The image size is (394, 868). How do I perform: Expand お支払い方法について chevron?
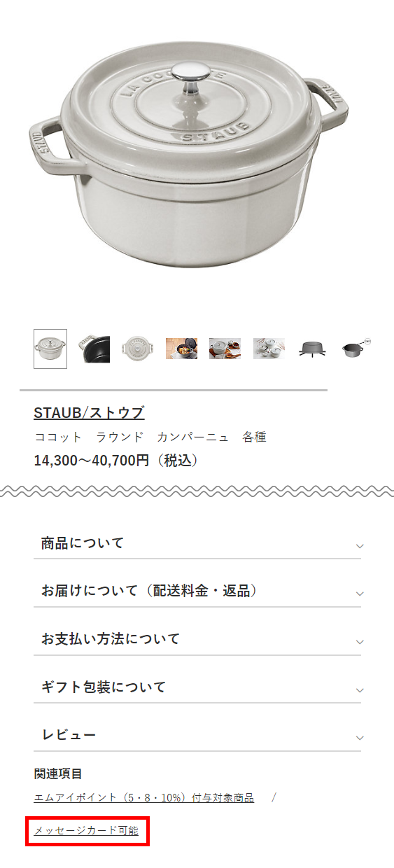(360, 642)
